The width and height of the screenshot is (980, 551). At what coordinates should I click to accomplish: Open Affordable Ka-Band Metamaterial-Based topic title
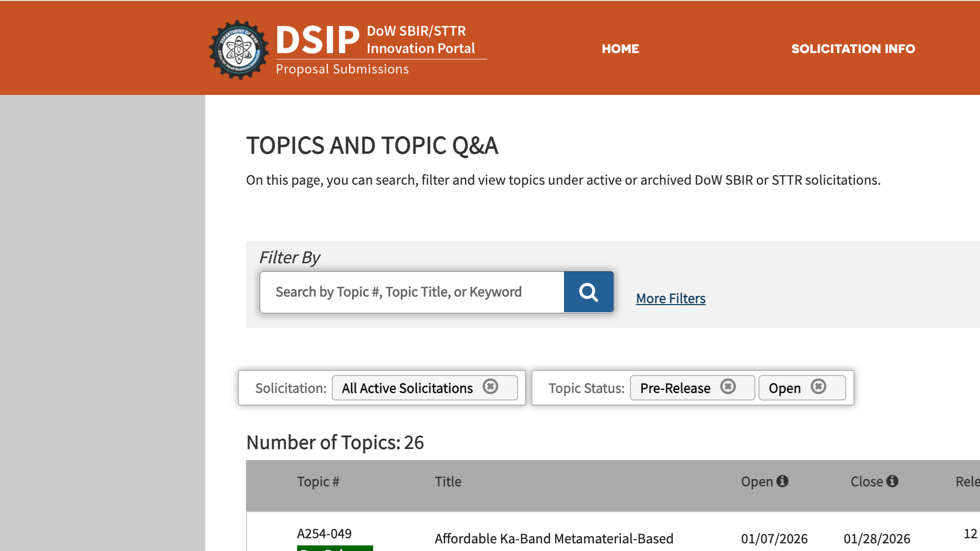[x=554, y=539]
